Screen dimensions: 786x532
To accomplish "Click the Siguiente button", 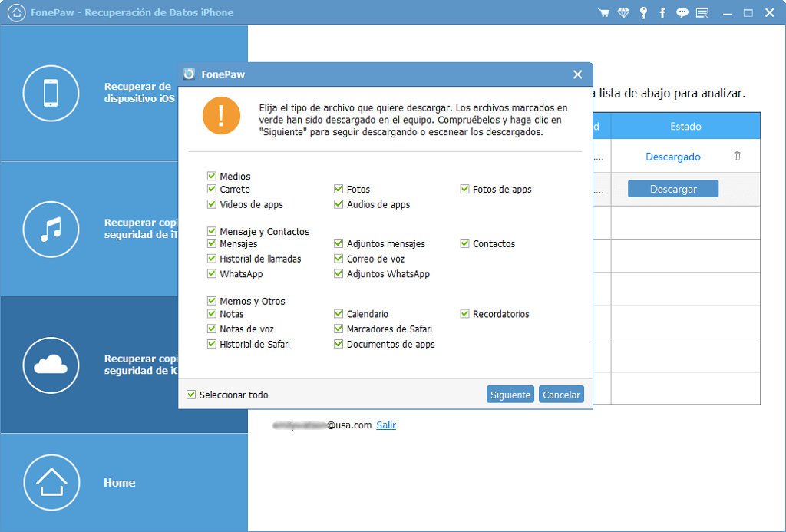I will click(x=510, y=395).
